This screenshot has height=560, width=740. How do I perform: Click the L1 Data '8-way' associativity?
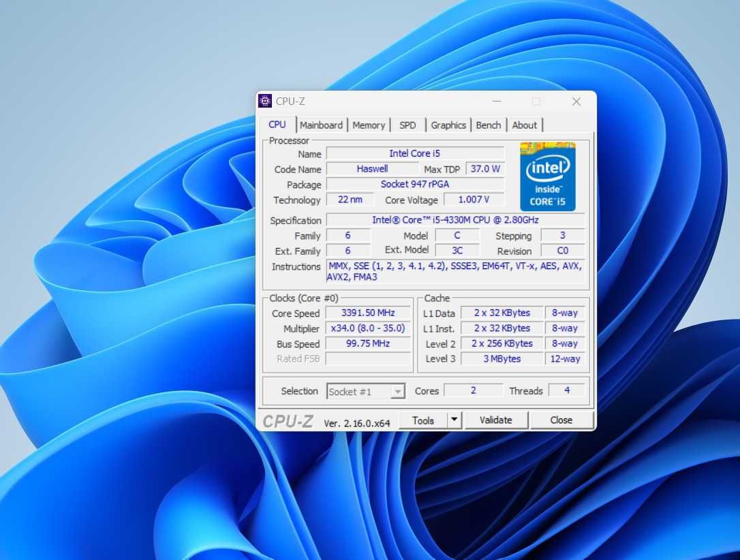point(565,313)
